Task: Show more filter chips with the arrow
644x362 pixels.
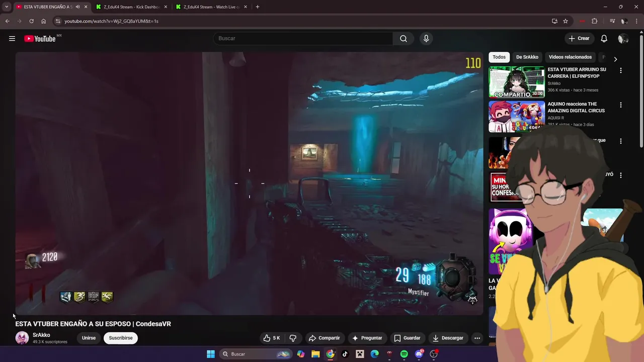Action: [x=615, y=59]
